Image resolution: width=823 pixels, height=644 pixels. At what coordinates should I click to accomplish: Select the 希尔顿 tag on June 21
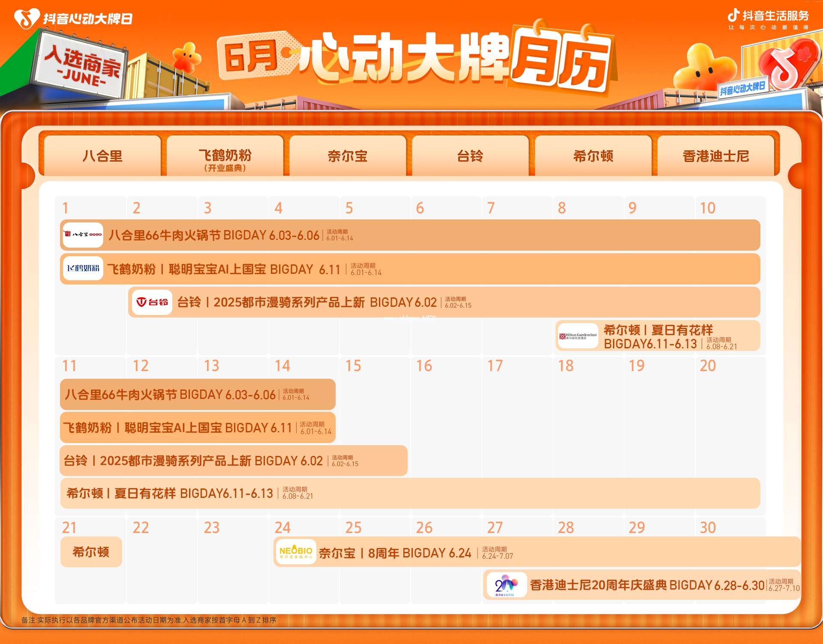(91, 552)
